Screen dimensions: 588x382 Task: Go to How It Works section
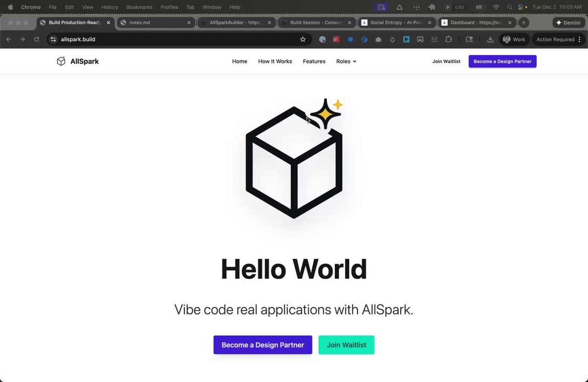(275, 61)
